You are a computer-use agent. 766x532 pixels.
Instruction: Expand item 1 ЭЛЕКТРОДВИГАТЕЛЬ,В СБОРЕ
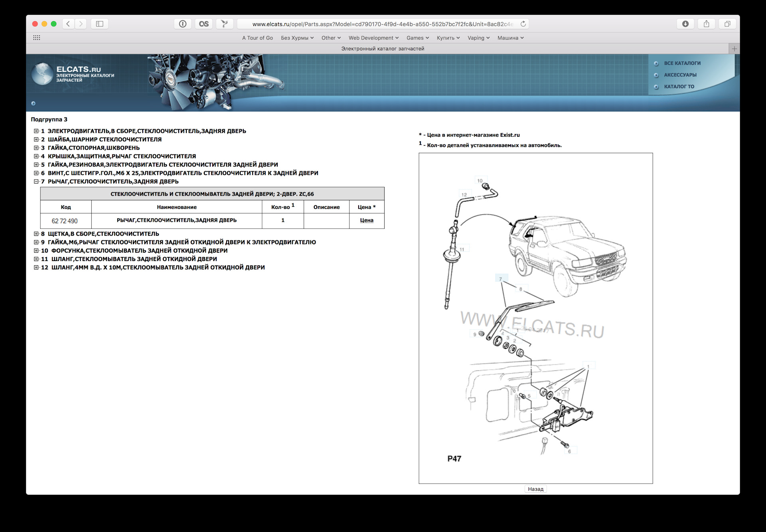[x=36, y=131]
